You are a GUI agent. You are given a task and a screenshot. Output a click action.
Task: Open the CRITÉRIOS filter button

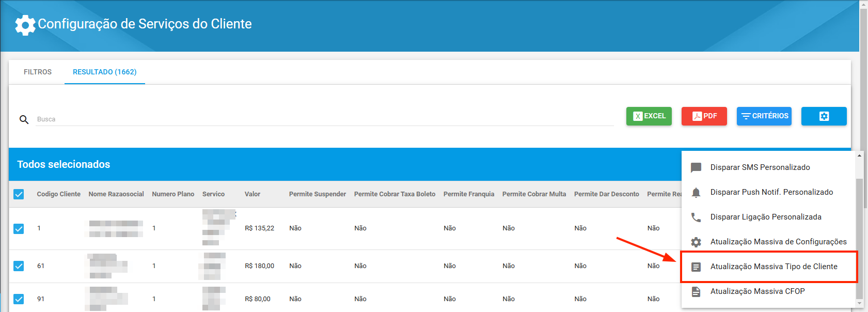coord(764,116)
